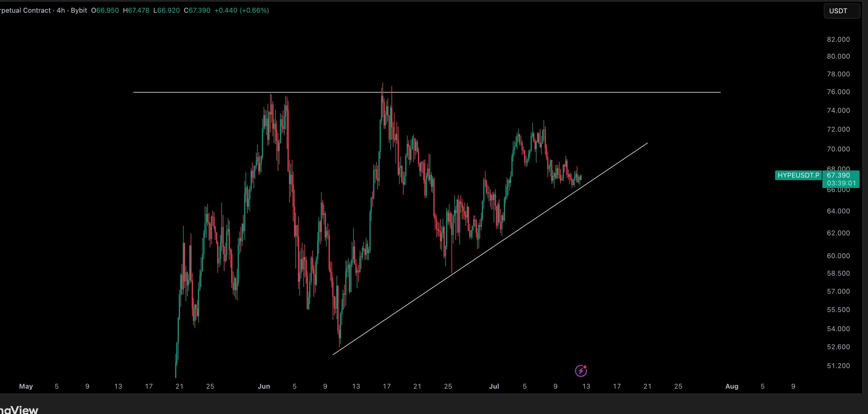Click the Jun label on time axis

pyautogui.click(x=264, y=386)
